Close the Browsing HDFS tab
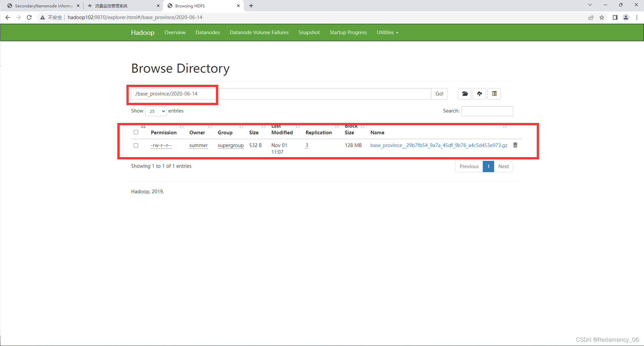This screenshot has height=346, width=644. tap(238, 6)
